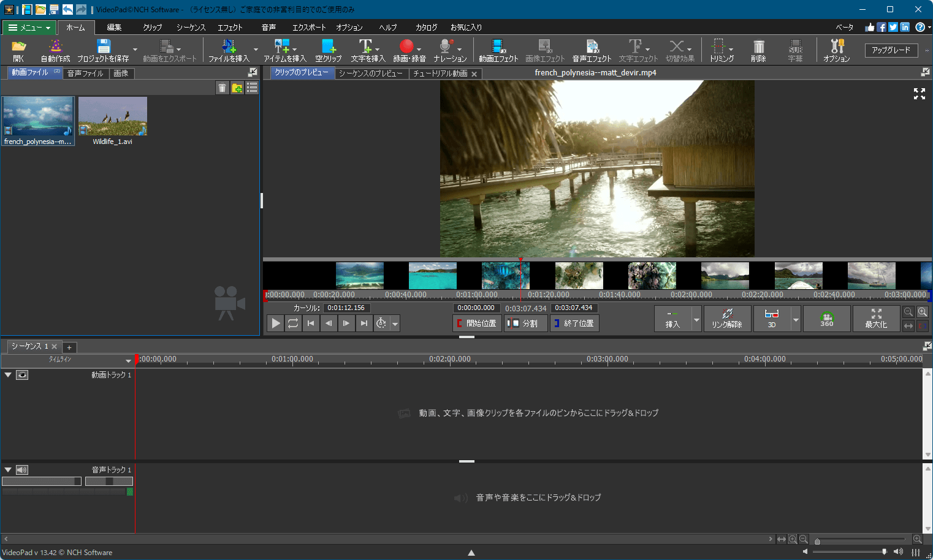Open 音声エフェクト audio effects
The image size is (933, 560).
pos(592,50)
